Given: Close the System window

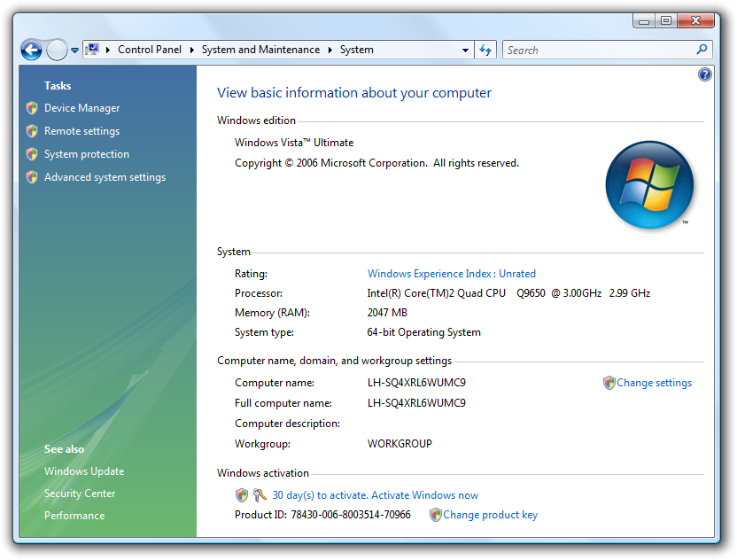Looking at the screenshot, I should [x=696, y=20].
